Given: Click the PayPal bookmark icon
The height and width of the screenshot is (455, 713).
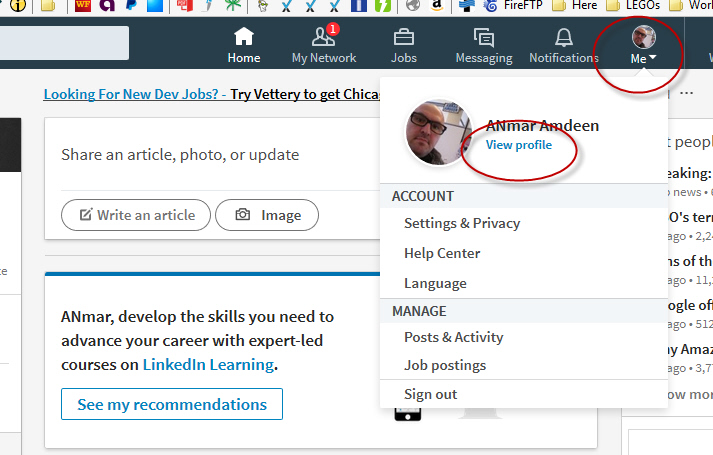Looking at the screenshot, I should [x=132, y=6].
